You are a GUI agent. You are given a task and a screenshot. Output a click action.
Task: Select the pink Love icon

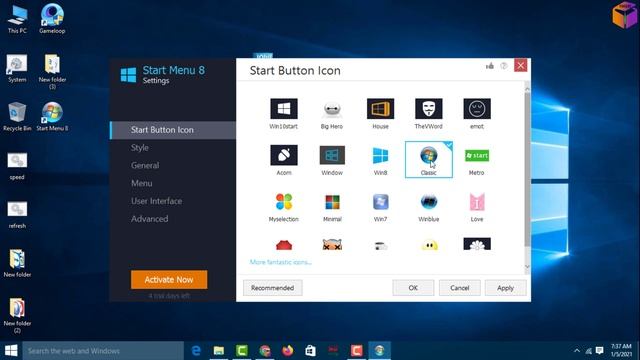pyautogui.click(x=477, y=207)
